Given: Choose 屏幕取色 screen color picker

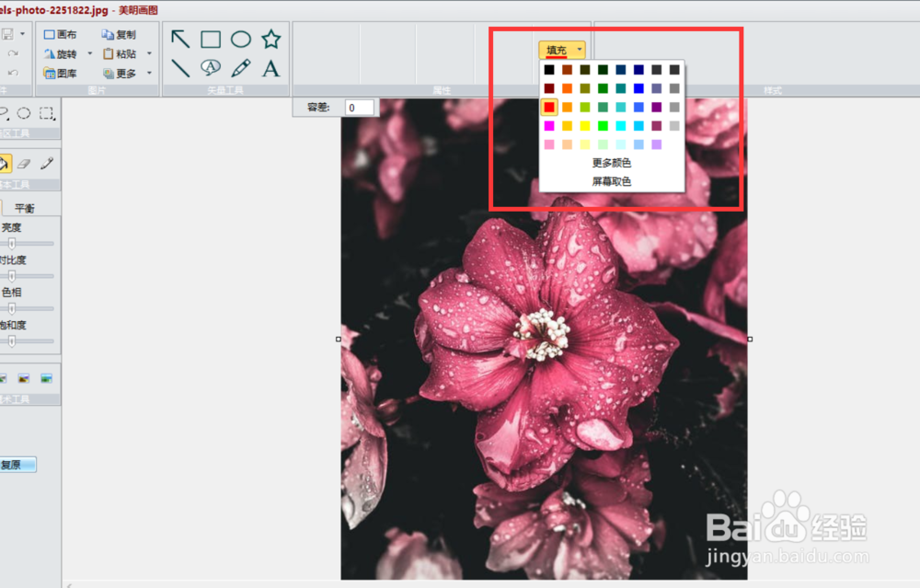Looking at the screenshot, I should [x=612, y=181].
